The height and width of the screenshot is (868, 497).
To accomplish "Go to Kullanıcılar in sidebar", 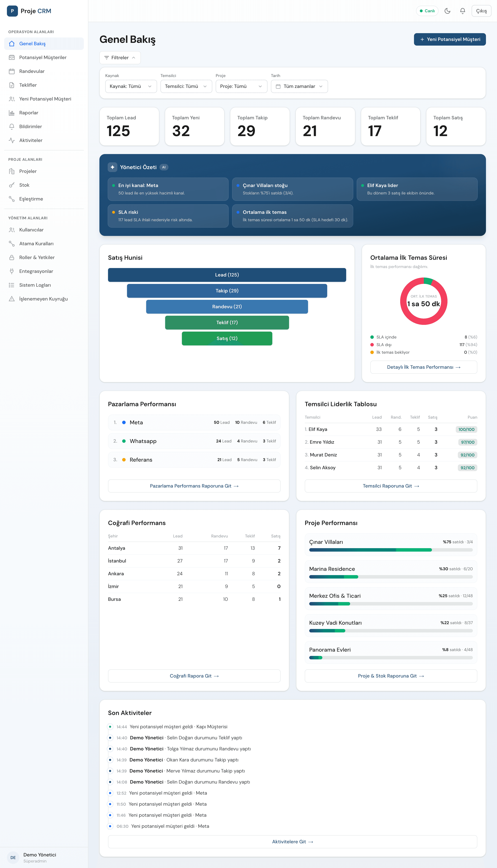I will coord(44,230).
